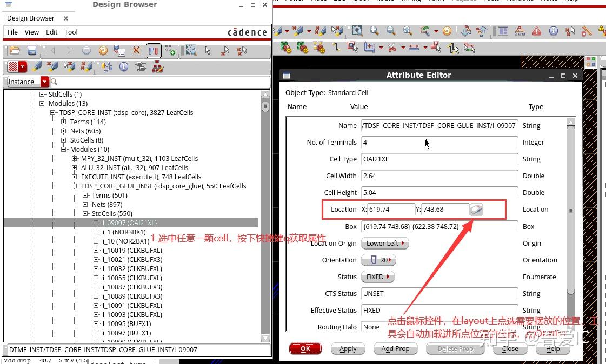Open a design file from the toolbar

14,50
